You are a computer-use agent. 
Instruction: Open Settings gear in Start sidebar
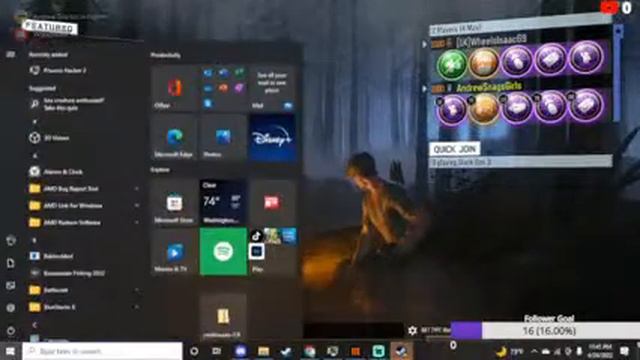(x=11, y=308)
